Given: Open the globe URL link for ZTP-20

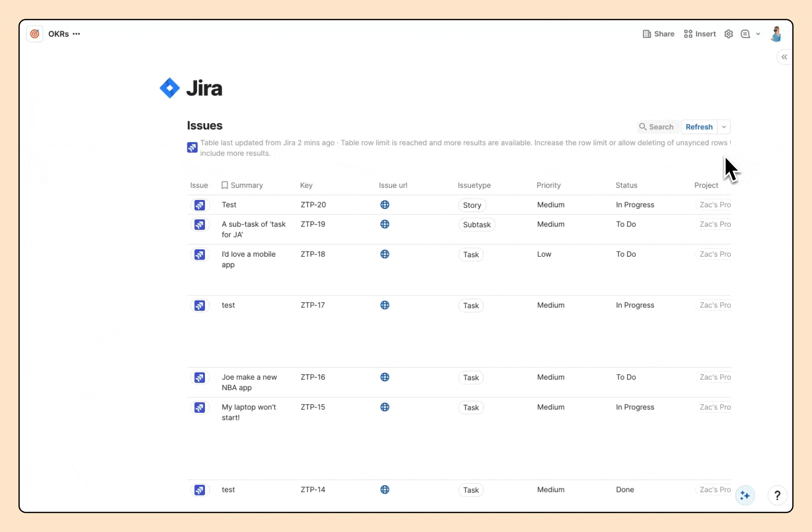Looking at the screenshot, I should [385, 204].
